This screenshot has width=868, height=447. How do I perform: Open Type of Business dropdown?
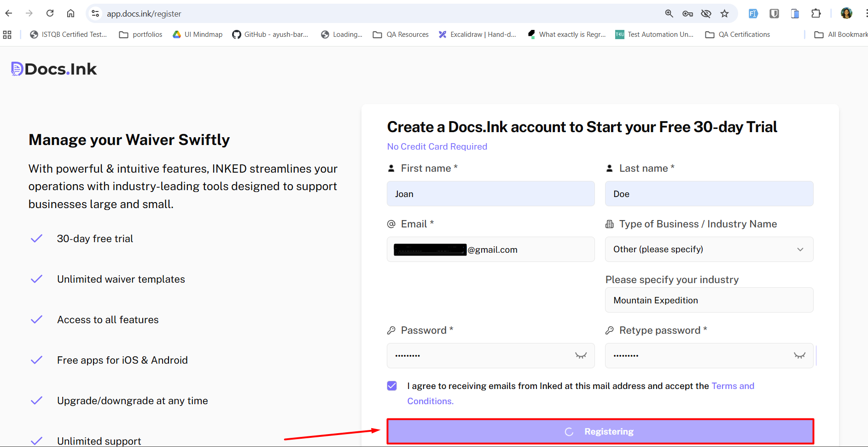tap(709, 250)
